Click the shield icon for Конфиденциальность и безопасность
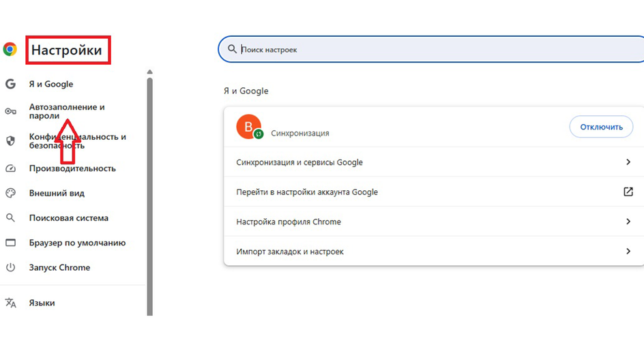Viewport: 644px width, 362px height. pyautogui.click(x=10, y=140)
